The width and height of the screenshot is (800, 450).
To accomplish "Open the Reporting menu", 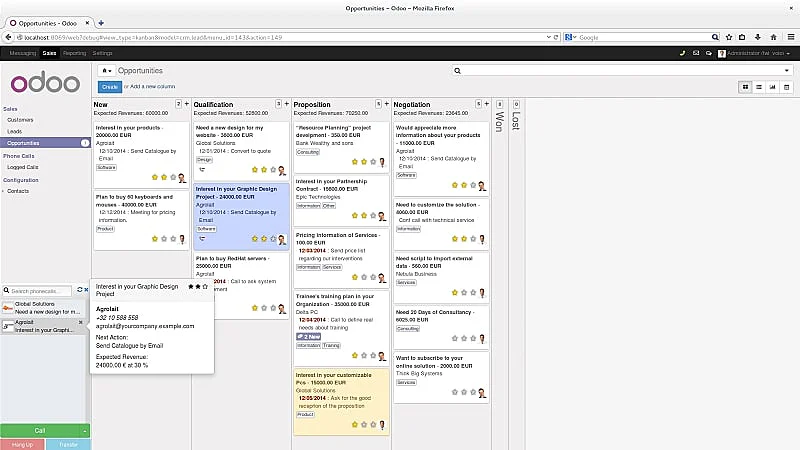I will (x=74, y=53).
